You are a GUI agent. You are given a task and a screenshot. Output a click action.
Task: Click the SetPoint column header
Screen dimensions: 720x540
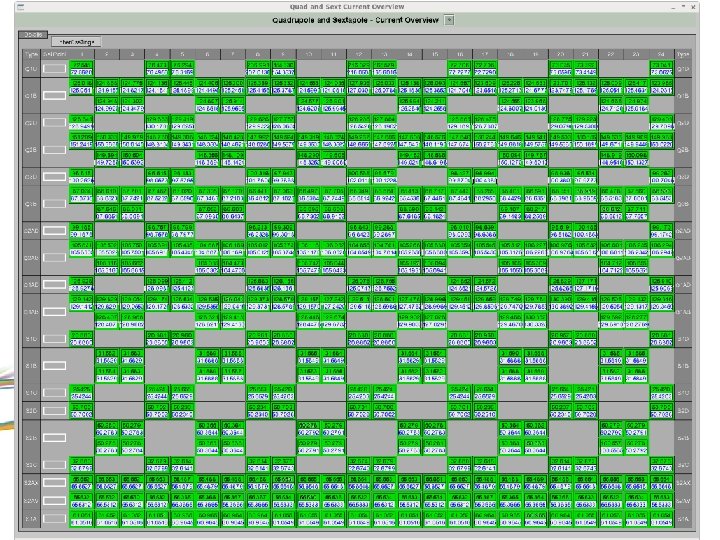55,54
